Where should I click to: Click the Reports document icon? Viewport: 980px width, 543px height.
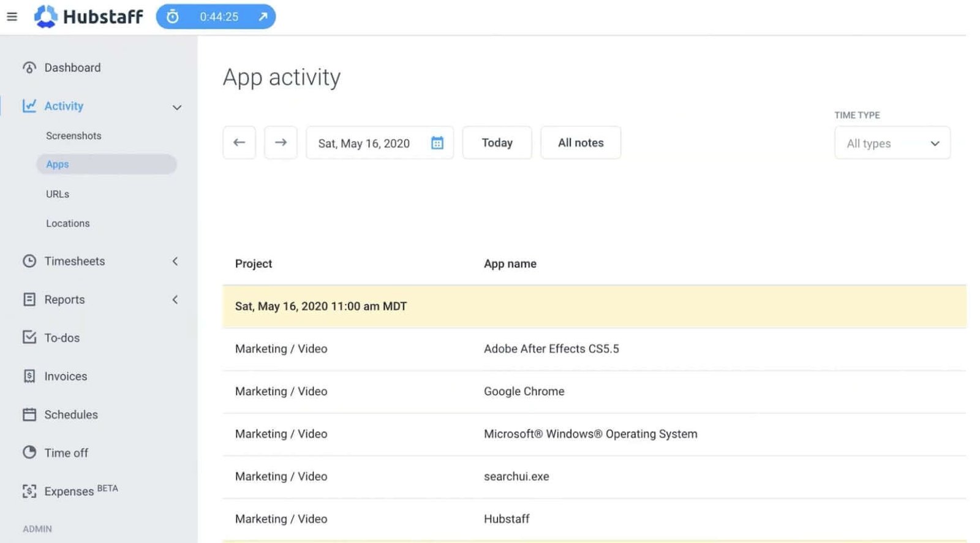coord(29,299)
